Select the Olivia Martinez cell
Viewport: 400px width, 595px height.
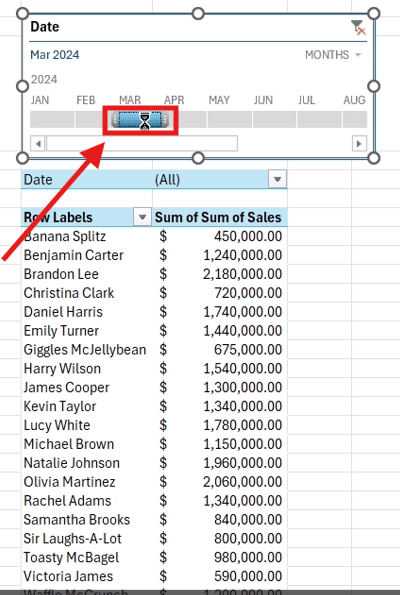coord(87,482)
